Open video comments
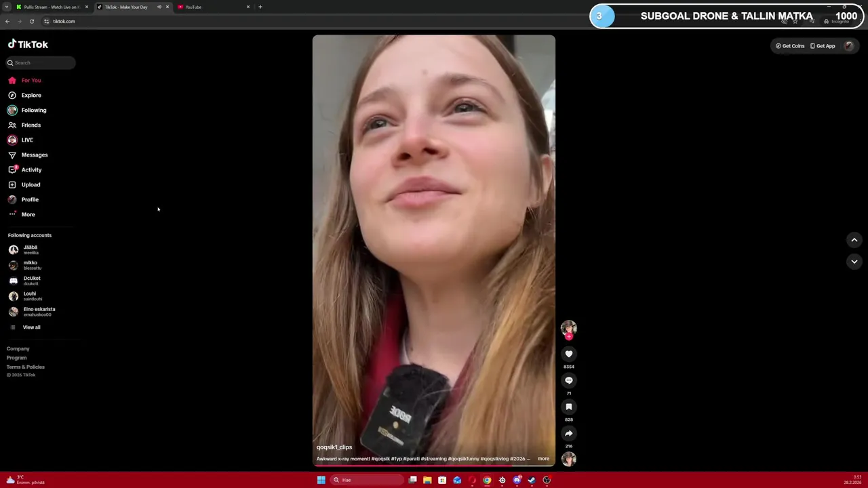The image size is (868, 488). (x=569, y=380)
